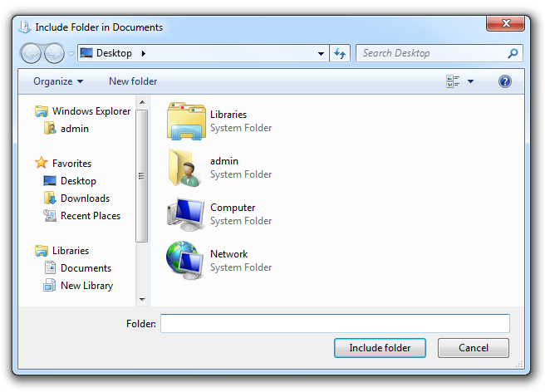
Task: Select Favorites in the navigation pane
Action: [x=63, y=164]
